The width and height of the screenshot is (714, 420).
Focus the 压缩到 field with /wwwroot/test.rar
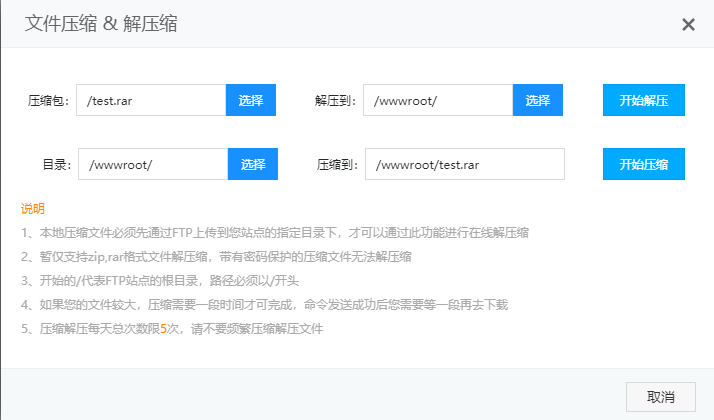pos(464,164)
